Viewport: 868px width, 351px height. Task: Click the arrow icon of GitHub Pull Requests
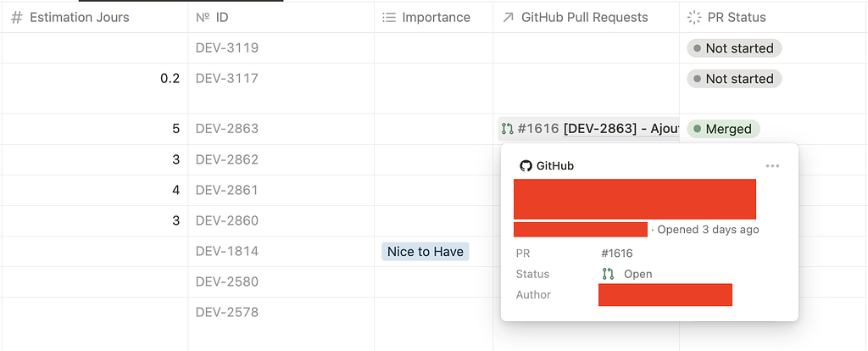click(508, 17)
